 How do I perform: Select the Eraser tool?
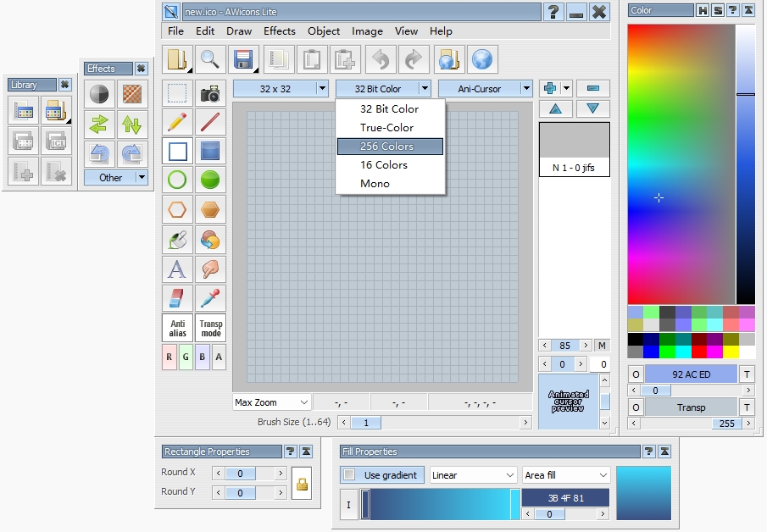click(x=177, y=298)
